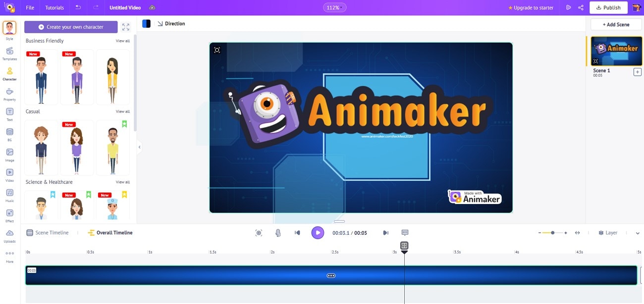Click the redo arrow icon

96,7
